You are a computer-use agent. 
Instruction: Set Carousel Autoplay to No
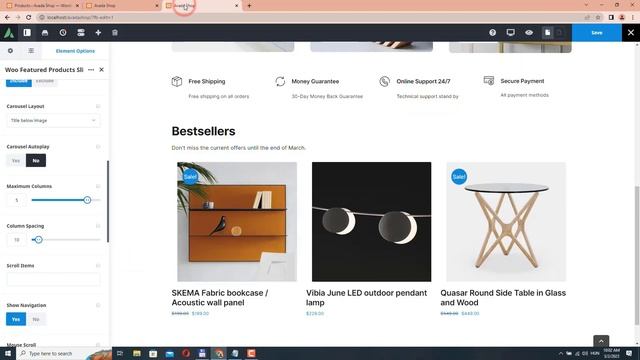(x=36, y=160)
